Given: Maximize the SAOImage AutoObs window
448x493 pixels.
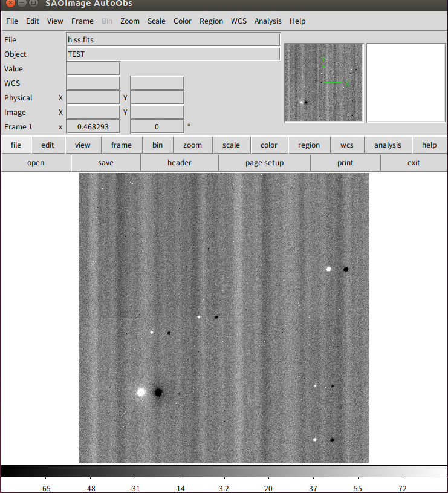Looking at the screenshot, I should point(34,3).
